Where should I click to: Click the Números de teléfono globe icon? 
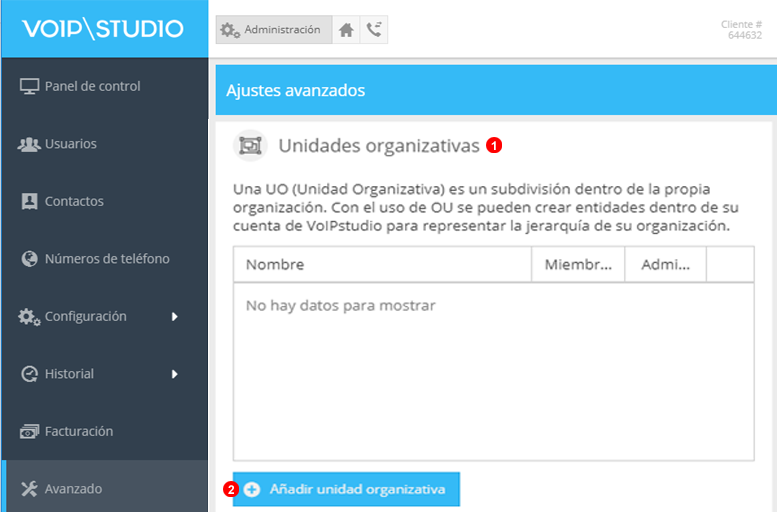(29, 259)
